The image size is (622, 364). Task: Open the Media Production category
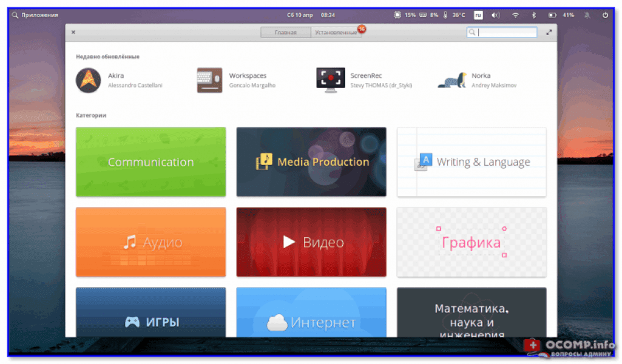(311, 162)
